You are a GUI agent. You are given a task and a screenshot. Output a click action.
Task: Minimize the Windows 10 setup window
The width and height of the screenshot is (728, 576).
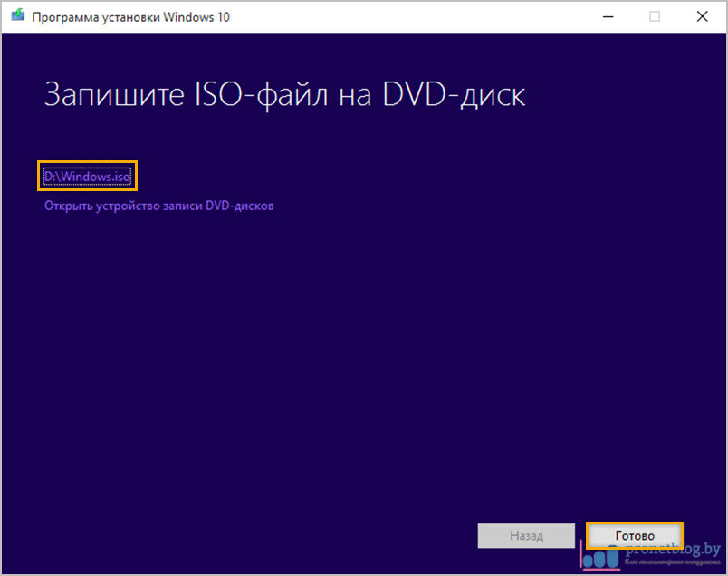[608, 16]
